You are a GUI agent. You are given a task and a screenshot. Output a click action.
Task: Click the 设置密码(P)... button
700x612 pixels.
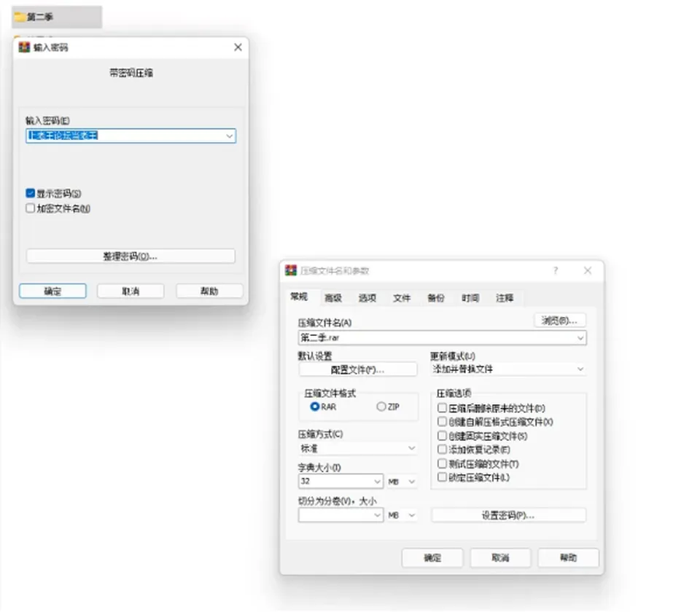pyautogui.click(x=508, y=515)
